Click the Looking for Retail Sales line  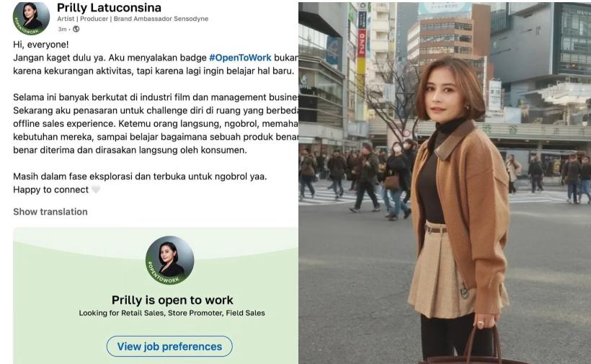(x=172, y=313)
